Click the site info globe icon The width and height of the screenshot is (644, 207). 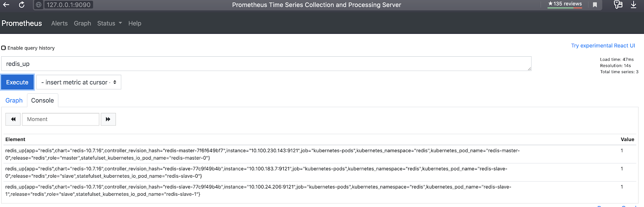click(x=38, y=5)
